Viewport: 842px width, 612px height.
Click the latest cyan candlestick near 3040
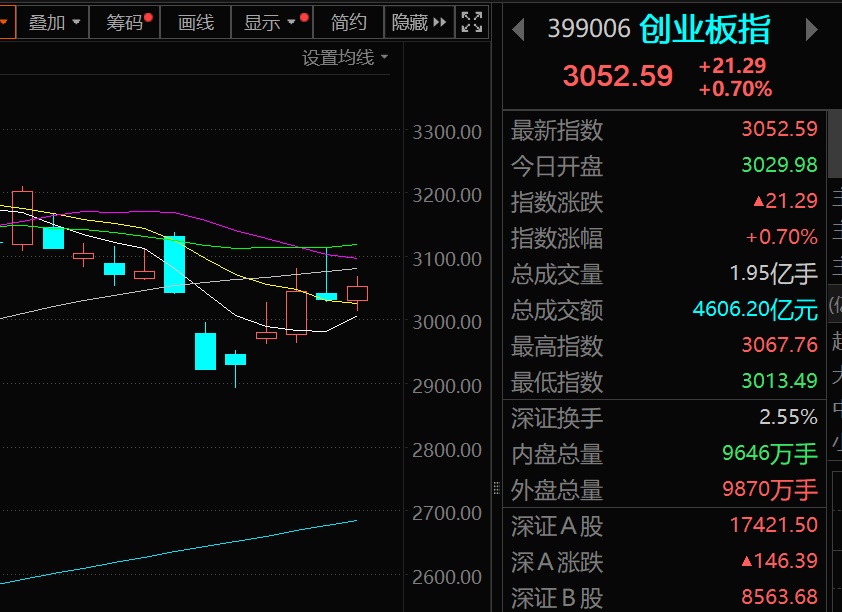[x=327, y=296]
